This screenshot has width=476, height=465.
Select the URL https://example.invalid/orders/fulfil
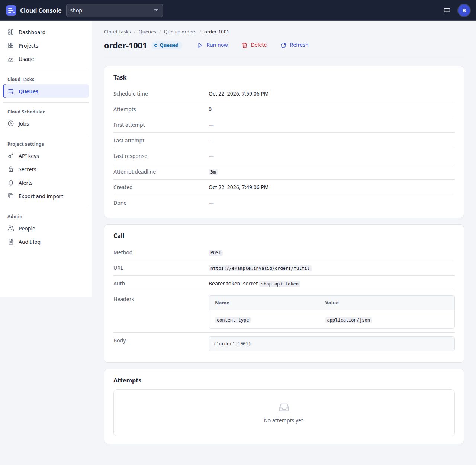point(260,268)
